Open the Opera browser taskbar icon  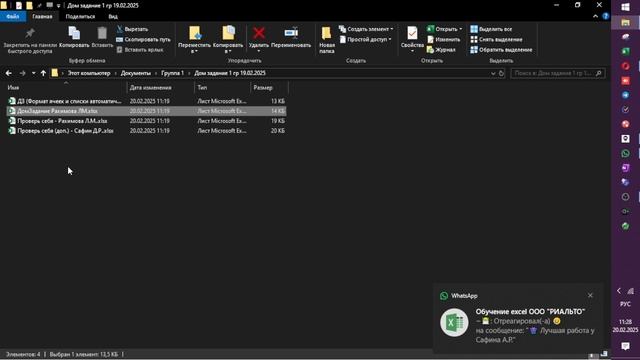pyautogui.click(x=625, y=66)
